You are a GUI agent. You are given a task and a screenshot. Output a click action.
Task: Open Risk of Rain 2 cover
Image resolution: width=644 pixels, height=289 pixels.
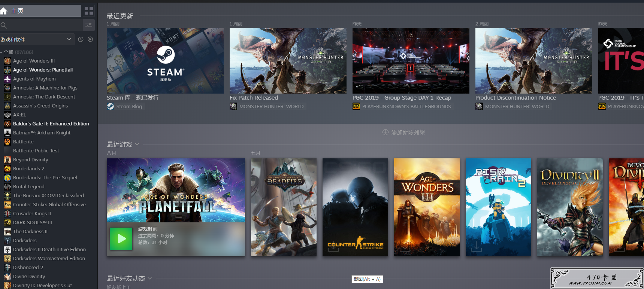coord(498,207)
